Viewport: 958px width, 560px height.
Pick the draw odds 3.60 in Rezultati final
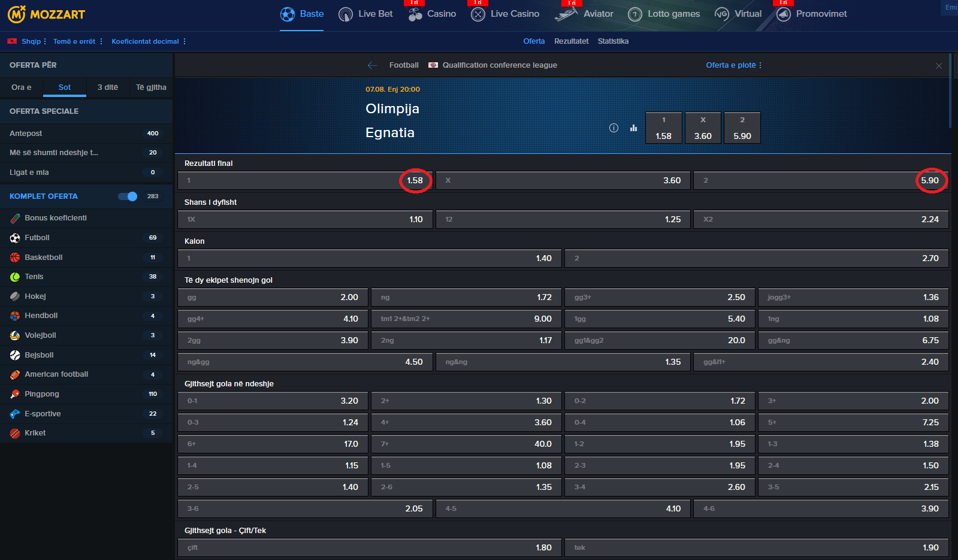click(563, 180)
